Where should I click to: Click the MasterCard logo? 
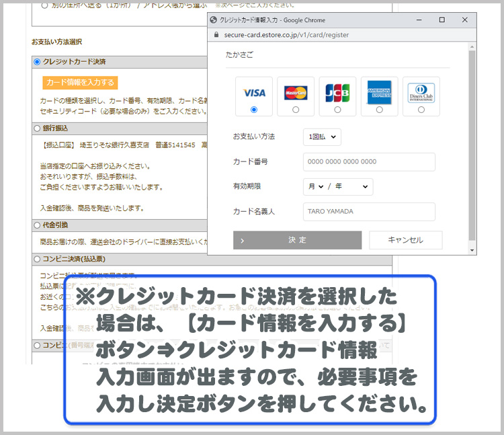pos(296,93)
